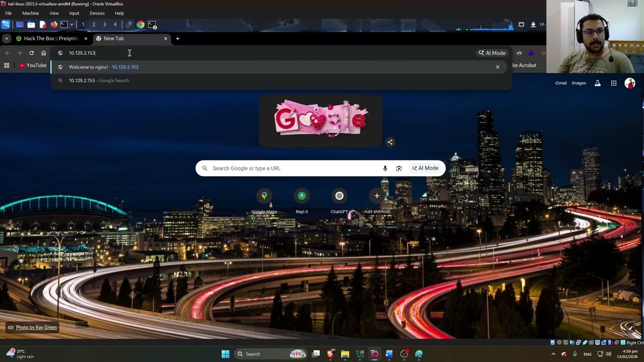Remove the nginx suggestion from dropdown
The image size is (644, 362).
498,67
